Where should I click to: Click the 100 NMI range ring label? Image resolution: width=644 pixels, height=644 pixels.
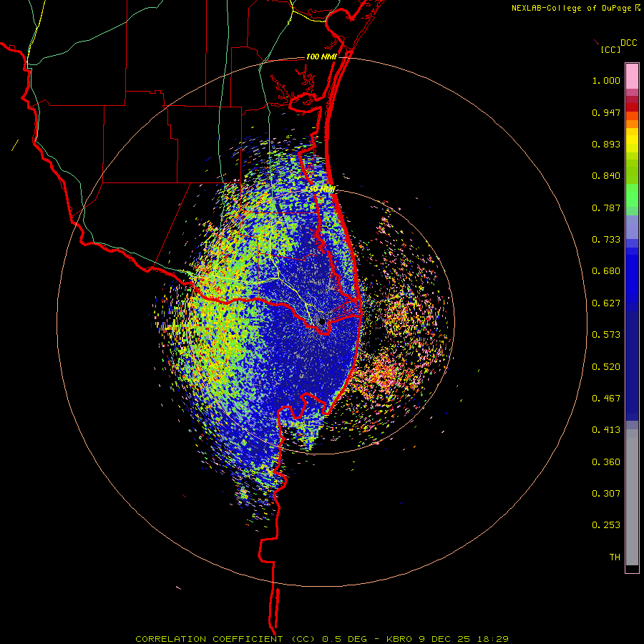coord(321,57)
